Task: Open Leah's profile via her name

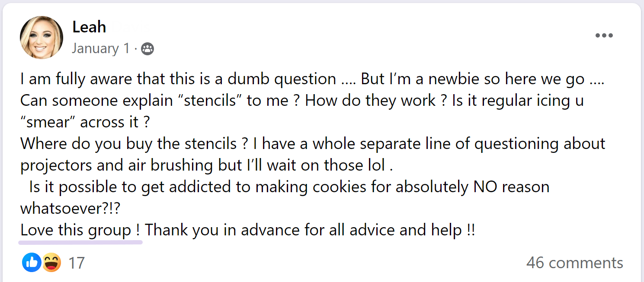Action: click(89, 27)
